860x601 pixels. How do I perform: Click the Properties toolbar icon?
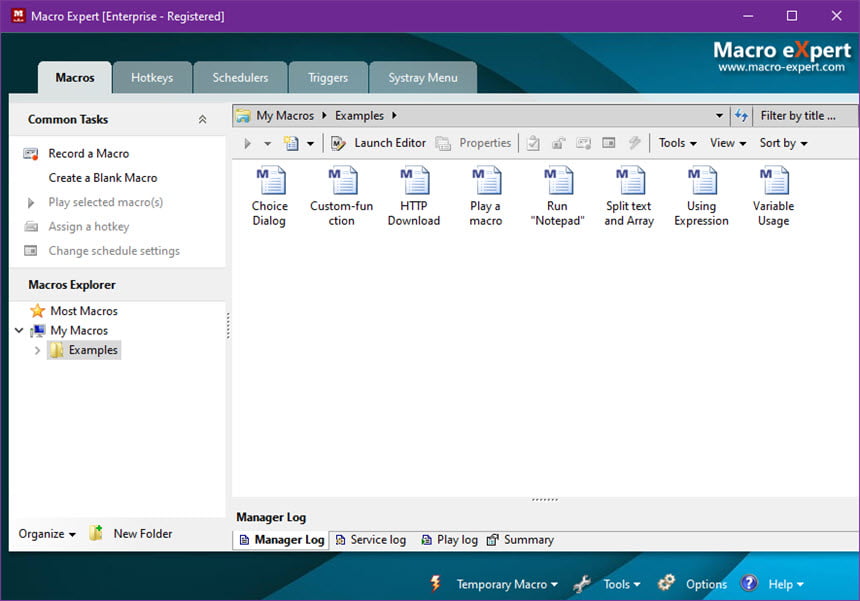click(443, 143)
